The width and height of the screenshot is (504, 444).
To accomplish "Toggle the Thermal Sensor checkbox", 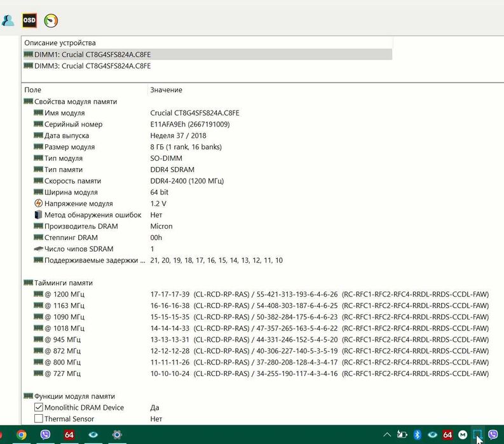I will tap(38, 419).
